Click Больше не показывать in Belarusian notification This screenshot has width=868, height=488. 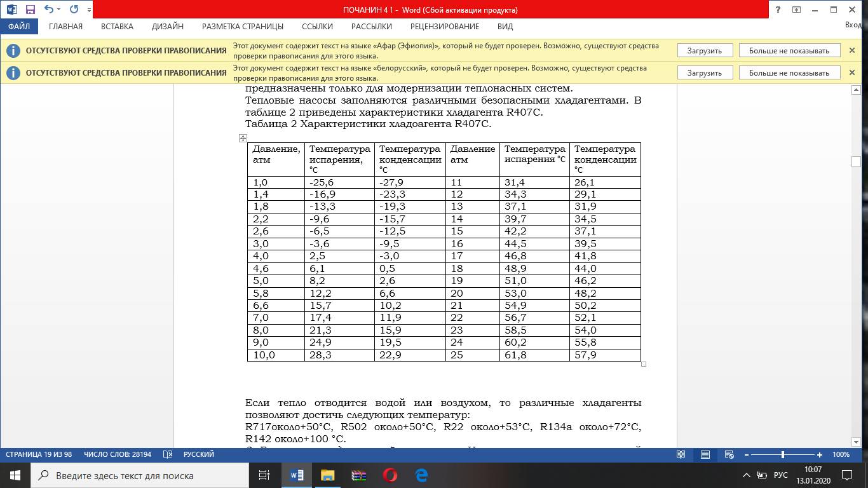coord(789,73)
